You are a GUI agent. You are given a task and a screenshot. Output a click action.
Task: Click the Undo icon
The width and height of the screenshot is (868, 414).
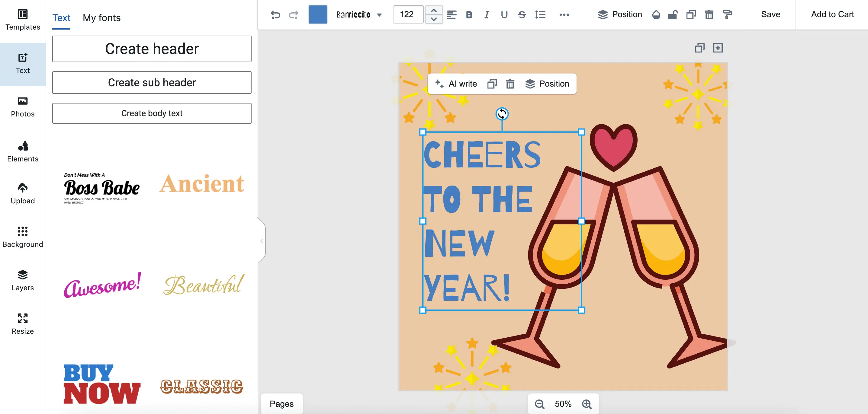tap(276, 14)
